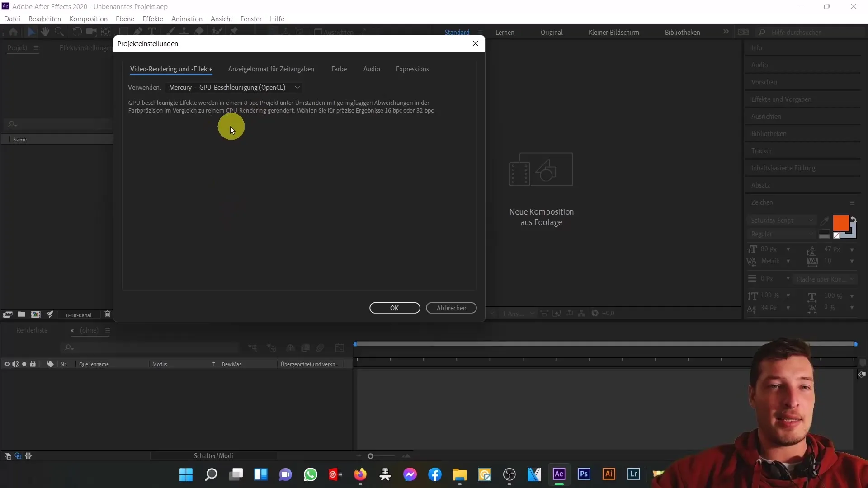Toggle the audio speaker column header
The image size is (868, 488).
15,364
